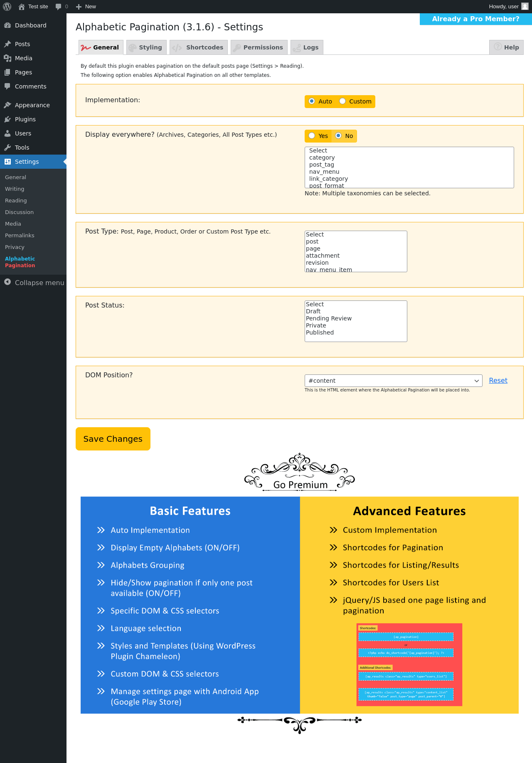Screen dimensions: 532x763
Task: Open the Logs tab
Action: [x=307, y=47]
